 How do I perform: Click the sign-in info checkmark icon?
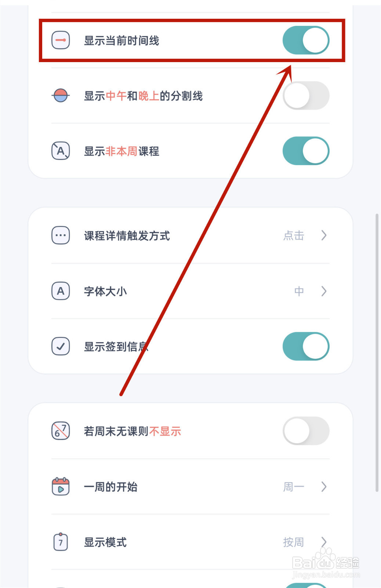[61, 346]
